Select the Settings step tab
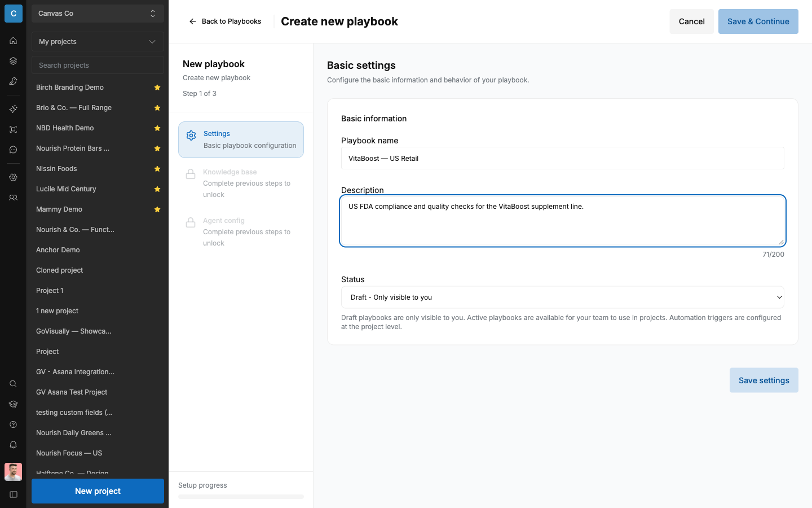The height and width of the screenshot is (508, 812). pos(241,139)
